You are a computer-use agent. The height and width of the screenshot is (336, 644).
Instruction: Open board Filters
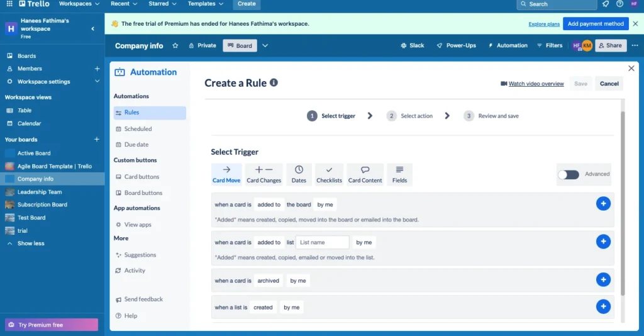(x=550, y=45)
